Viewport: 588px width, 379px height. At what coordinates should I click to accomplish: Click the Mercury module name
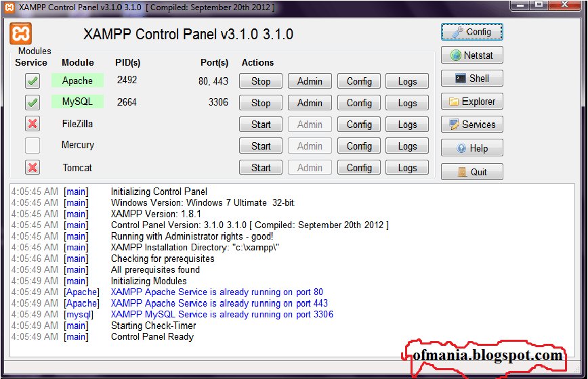click(x=78, y=145)
